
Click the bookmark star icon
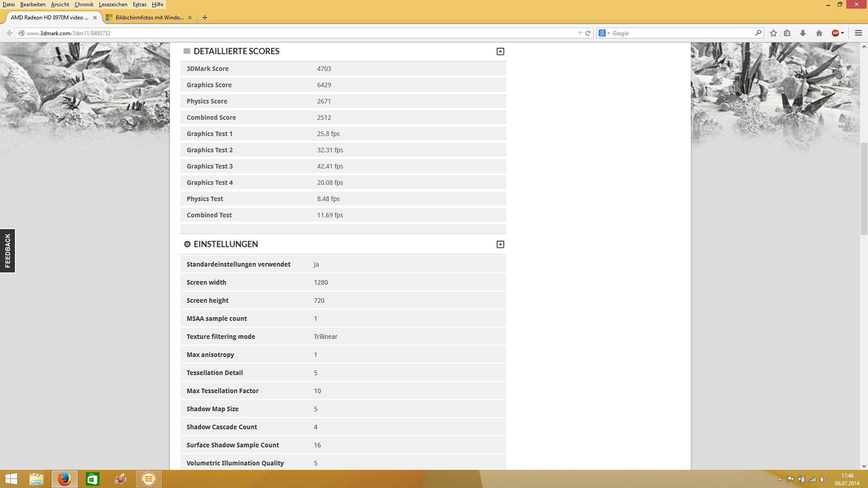pyautogui.click(x=774, y=33)
